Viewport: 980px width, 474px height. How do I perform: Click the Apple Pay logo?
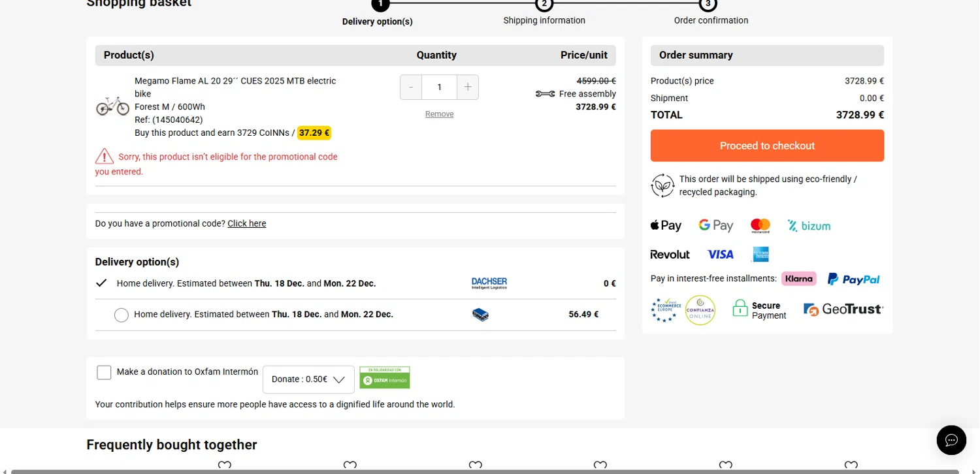pos(666,226)
